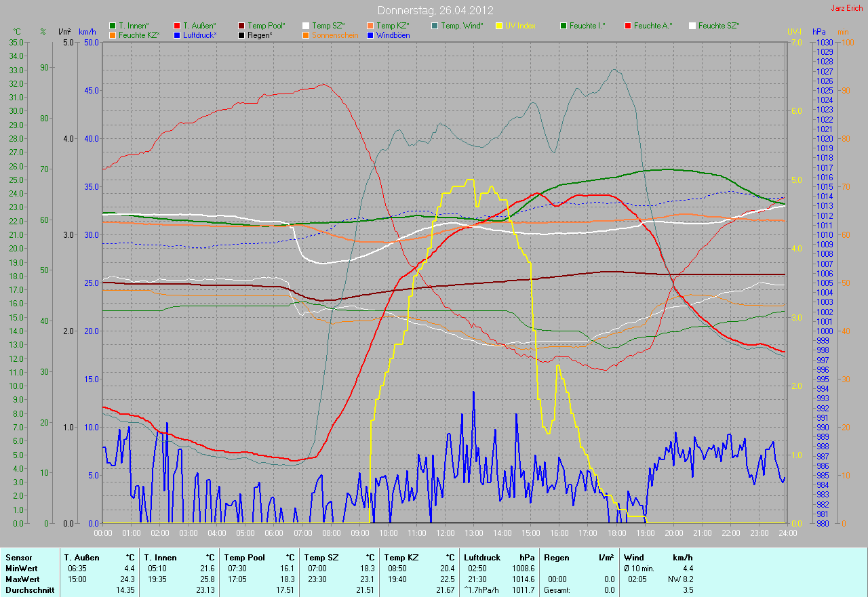Viewport: 868px width, 597px height.
Task: Click the 'Feuchte A.*' legend label
Action: coord(653,26)
